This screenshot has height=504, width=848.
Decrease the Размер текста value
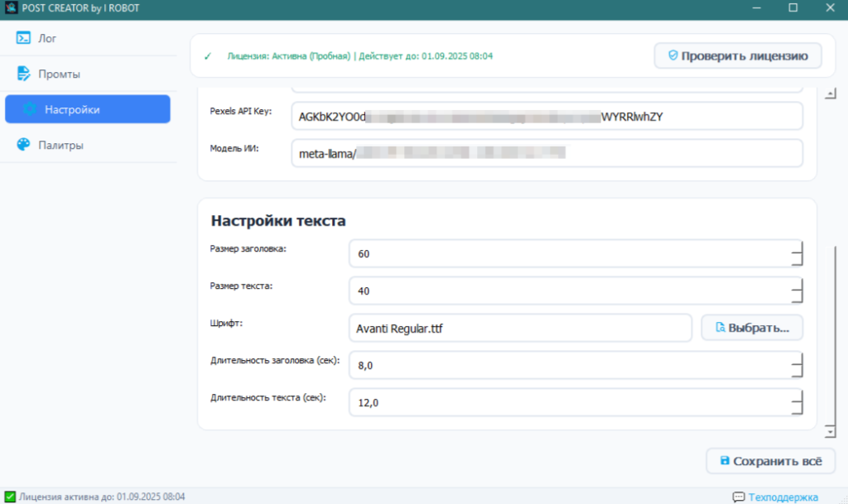coord(797,297)
